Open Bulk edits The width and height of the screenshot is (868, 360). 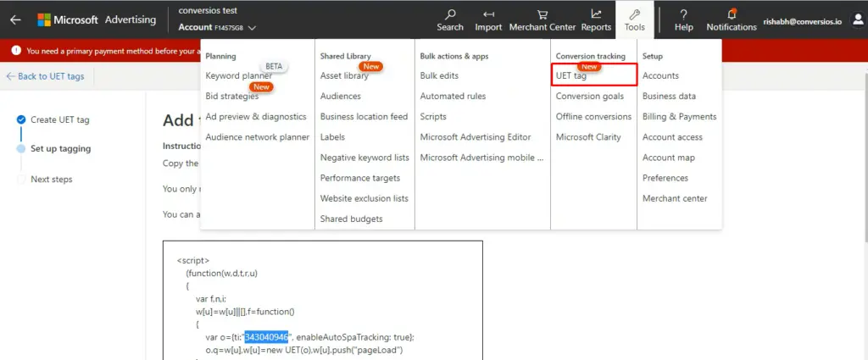(439, 75)
